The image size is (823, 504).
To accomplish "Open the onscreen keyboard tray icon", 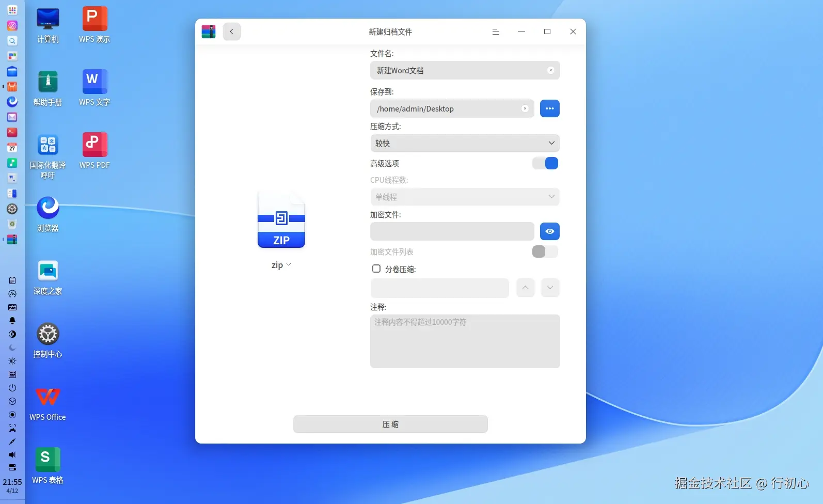I will [x=12, y=307].
